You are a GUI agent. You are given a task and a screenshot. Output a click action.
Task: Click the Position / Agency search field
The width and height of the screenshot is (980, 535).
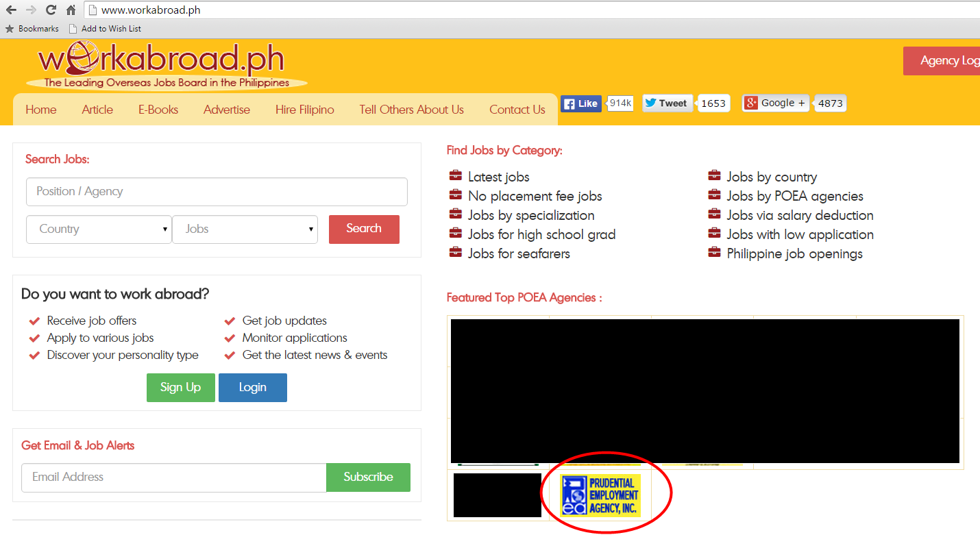217,192
